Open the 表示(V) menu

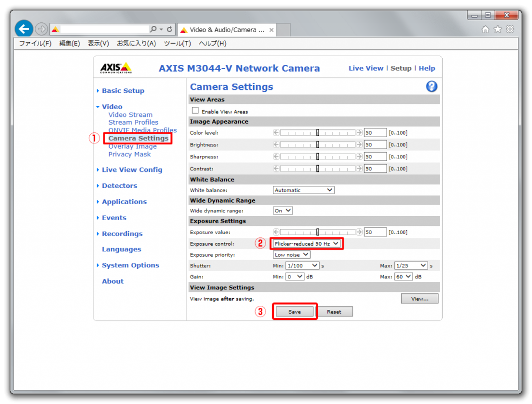98,44
